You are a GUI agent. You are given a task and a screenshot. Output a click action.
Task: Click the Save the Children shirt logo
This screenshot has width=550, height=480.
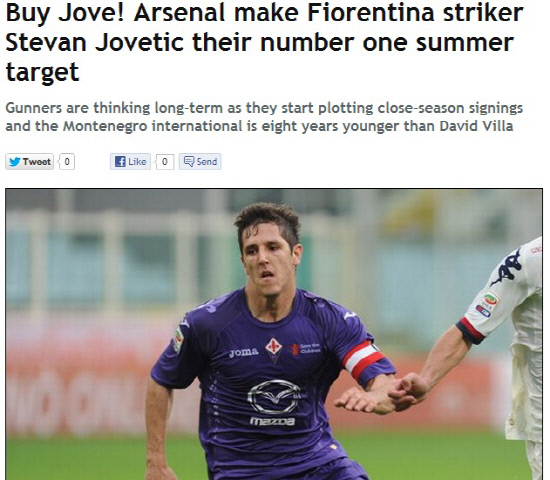[x=305, y=348]
